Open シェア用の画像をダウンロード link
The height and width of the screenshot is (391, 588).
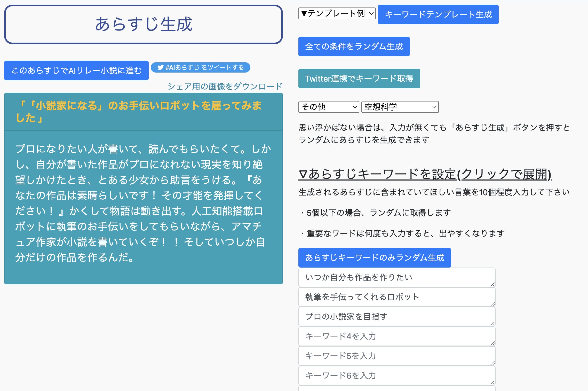tap(225, 86)
